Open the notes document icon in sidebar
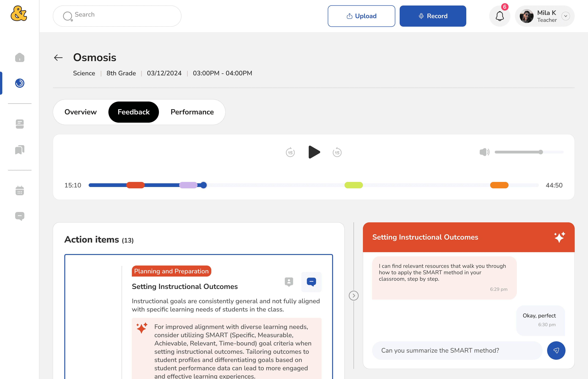This screenshot has width=588, height=379. 20,124
